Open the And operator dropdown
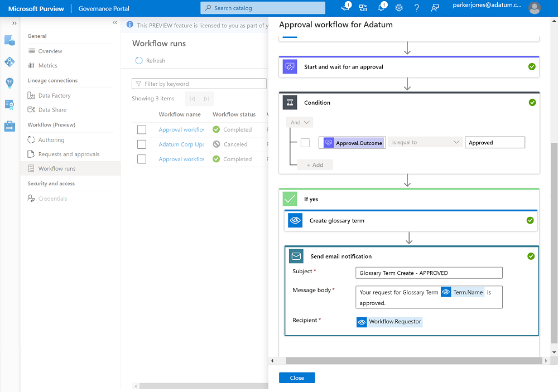Image resolution: width=558 pixels, height=392 pixels. [299, 122]
